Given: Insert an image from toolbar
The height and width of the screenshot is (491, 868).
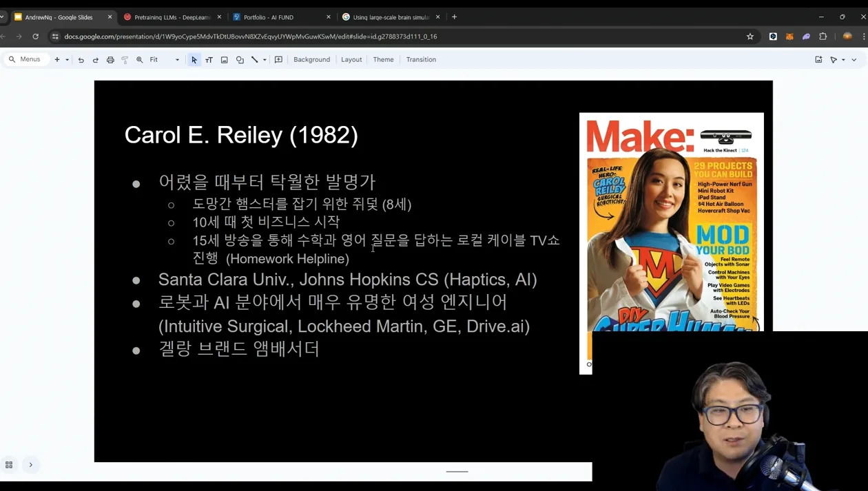Looking at the screenshot, I should (224, 60).
